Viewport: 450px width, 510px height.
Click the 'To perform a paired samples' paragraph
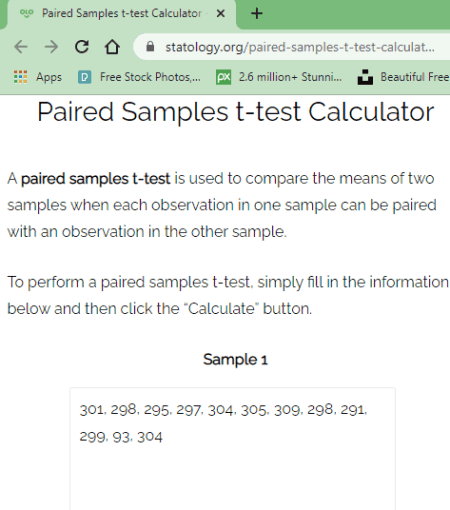(x=228, y=295)
